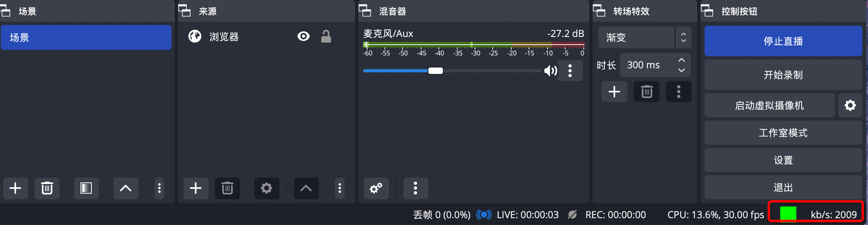868x225 pixels.
Task: Hide the 浏览器 source with eye icon
Action: click(x=303, y=37)
